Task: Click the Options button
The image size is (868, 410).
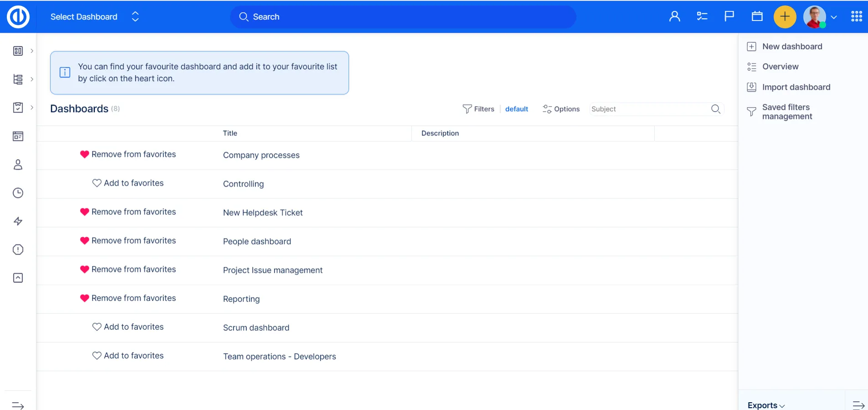Action: coord(561,109)
